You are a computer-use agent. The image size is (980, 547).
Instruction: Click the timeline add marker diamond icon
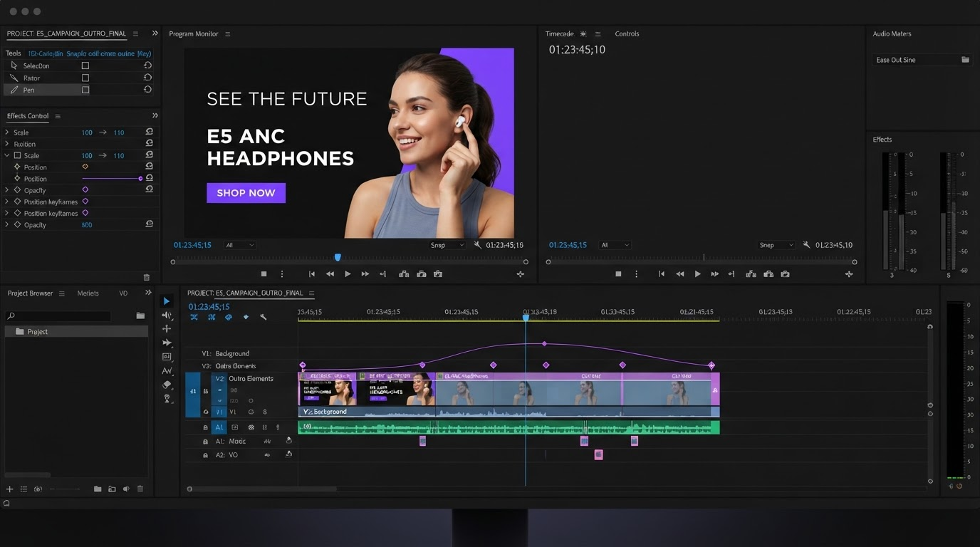click(246, 317)
